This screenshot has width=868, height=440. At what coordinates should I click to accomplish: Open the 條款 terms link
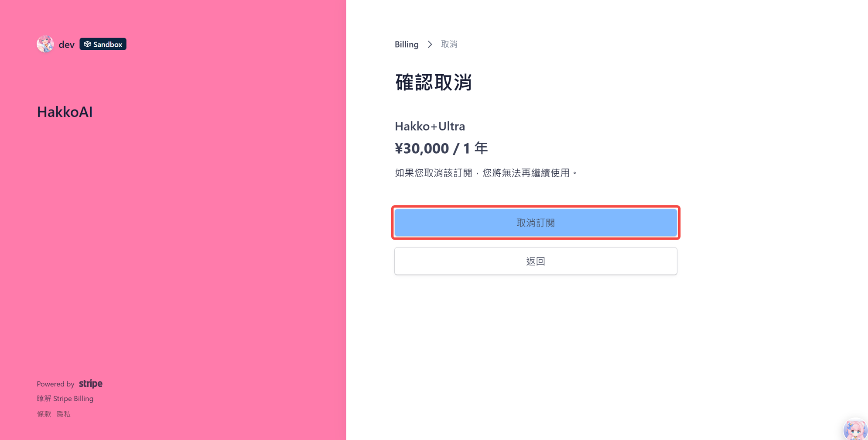click(44, 414)
